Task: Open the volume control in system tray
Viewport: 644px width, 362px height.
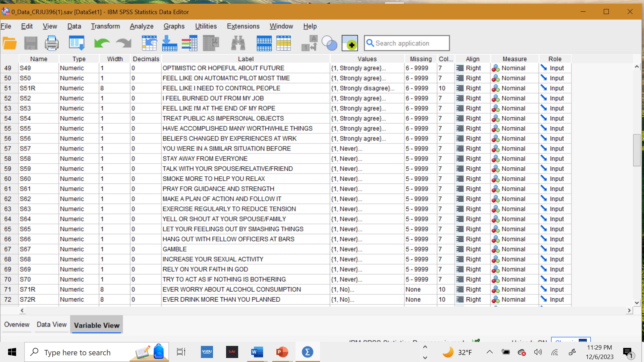Action: [538, 352]
